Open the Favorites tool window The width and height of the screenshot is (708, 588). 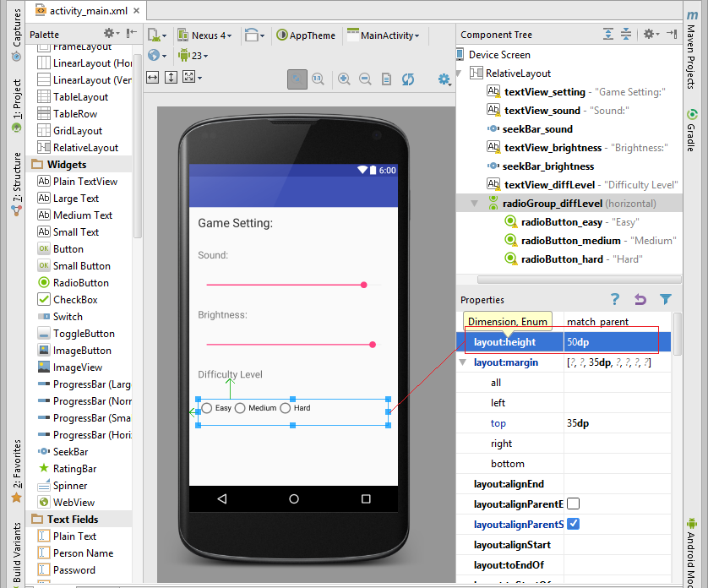(16, 471)
